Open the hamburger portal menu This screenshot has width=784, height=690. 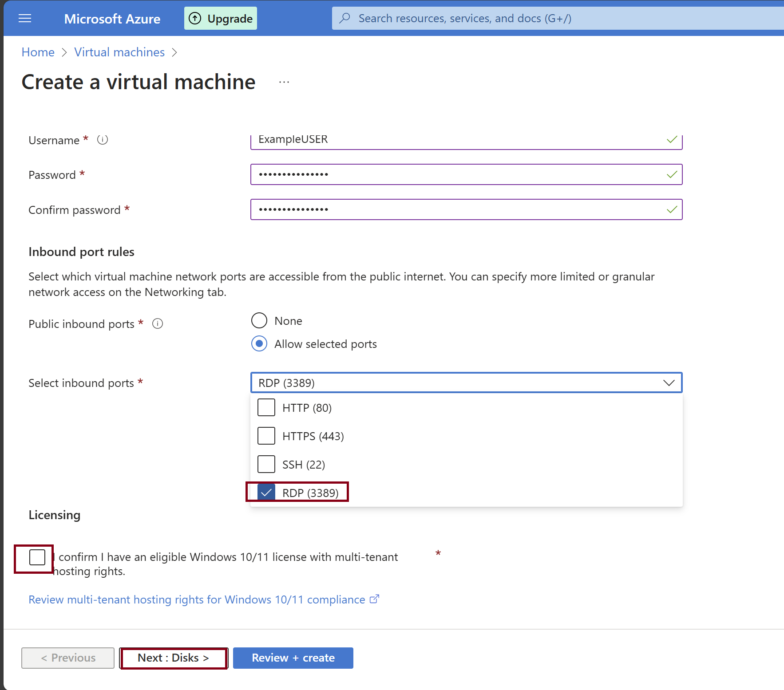click(x=25, y=18)
